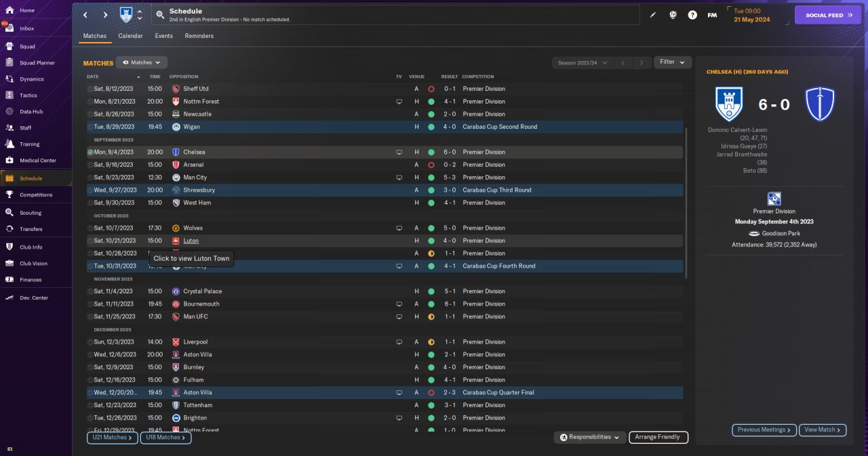Screen dimensions: 868x456
Task: Open Transfers arrows icon
Action: 9,229
